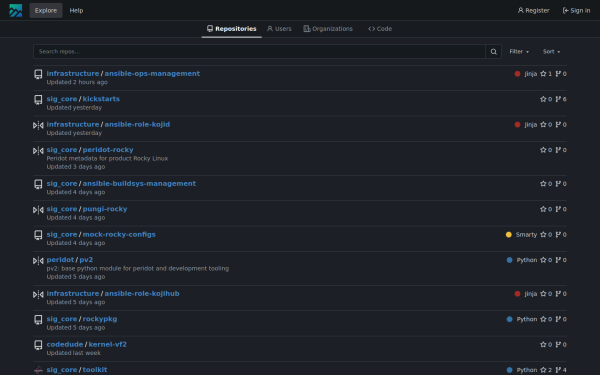The image size is (600, 375).
Task: Click the site logo in the top-left corner
Action: pyautogui.click(x=16, y=10)
